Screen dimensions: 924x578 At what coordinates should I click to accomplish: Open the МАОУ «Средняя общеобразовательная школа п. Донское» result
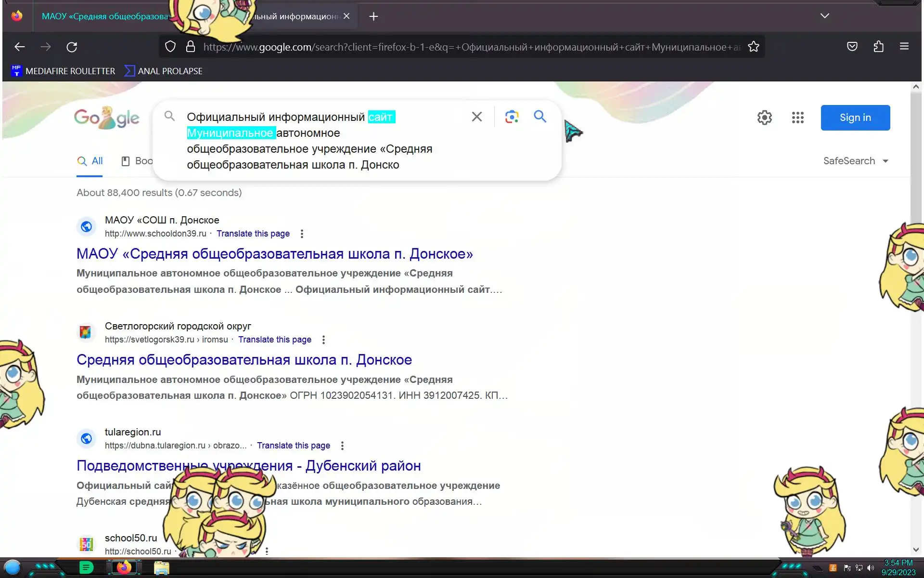pos(274,254)
